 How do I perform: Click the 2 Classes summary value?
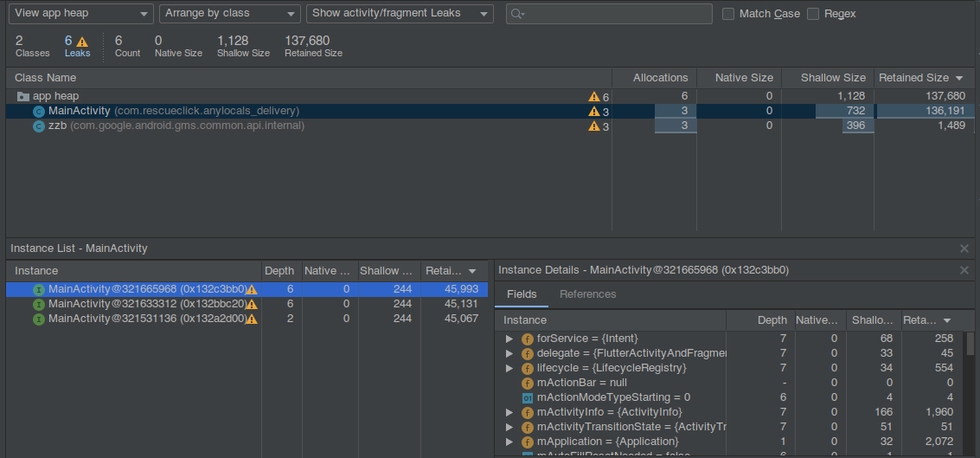coord(19,41)
